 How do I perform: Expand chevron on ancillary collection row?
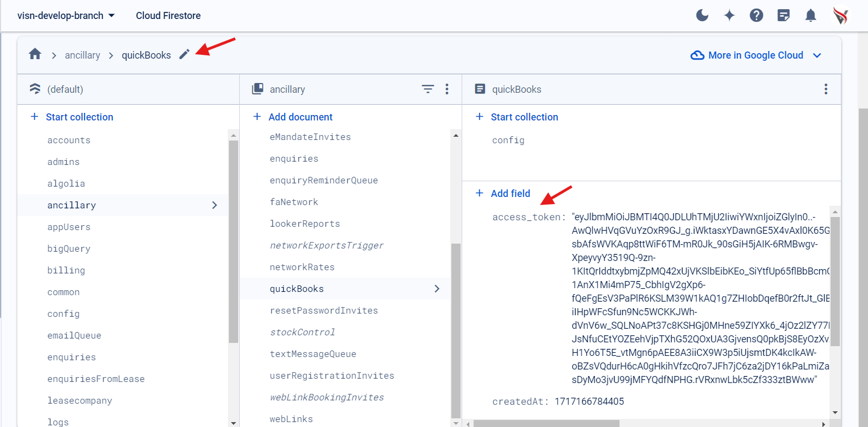point(214,205)
